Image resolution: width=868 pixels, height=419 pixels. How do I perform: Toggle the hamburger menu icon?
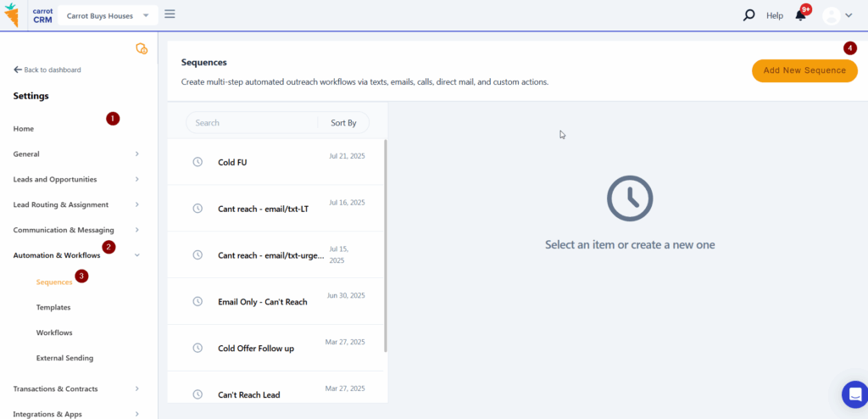tap(170, 14)
